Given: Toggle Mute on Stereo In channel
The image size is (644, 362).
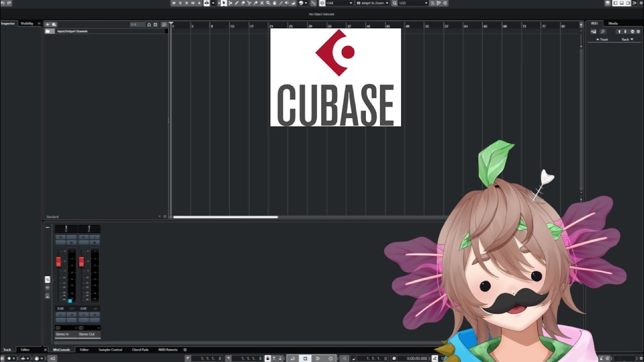Looking at the screenshot, I should point(61,237).
